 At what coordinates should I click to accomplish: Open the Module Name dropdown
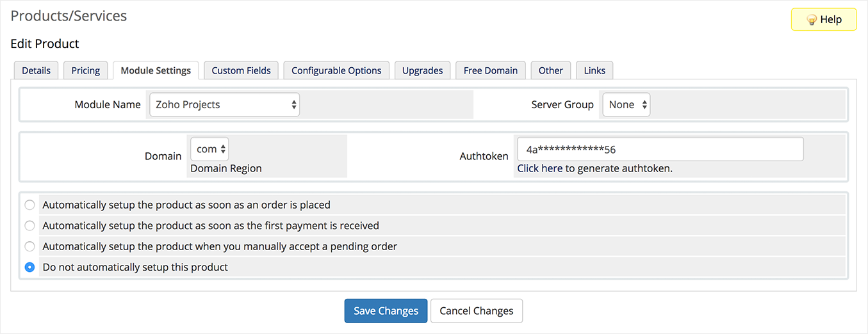(x=224, y=105)
